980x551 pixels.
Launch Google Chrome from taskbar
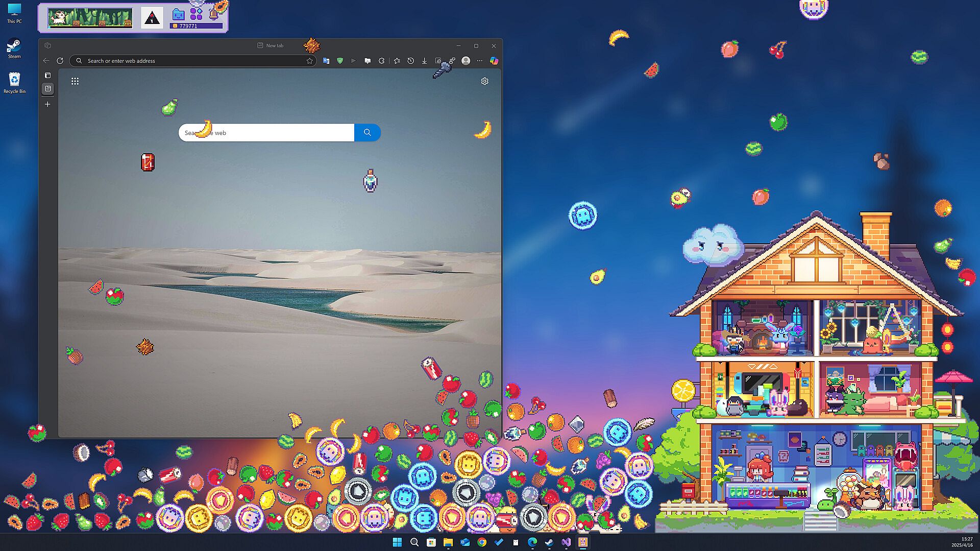coord(482,542)
